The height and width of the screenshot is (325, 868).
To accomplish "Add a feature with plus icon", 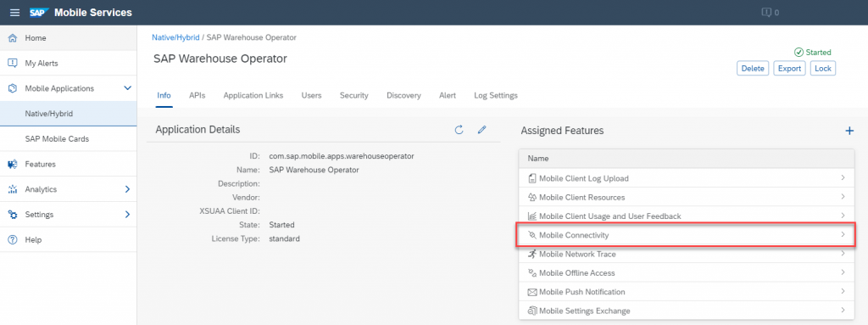I will [x=849, y=131].
